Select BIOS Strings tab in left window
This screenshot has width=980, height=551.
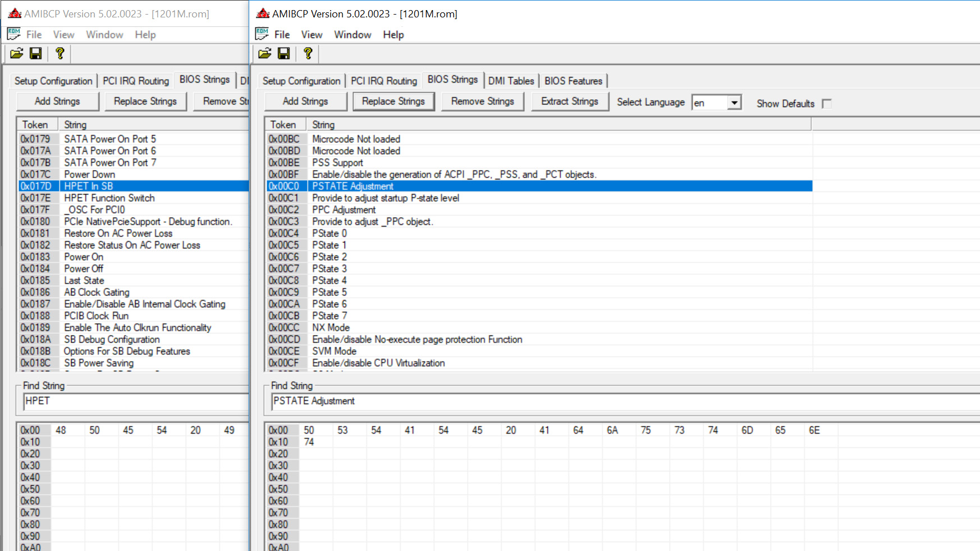204,80
